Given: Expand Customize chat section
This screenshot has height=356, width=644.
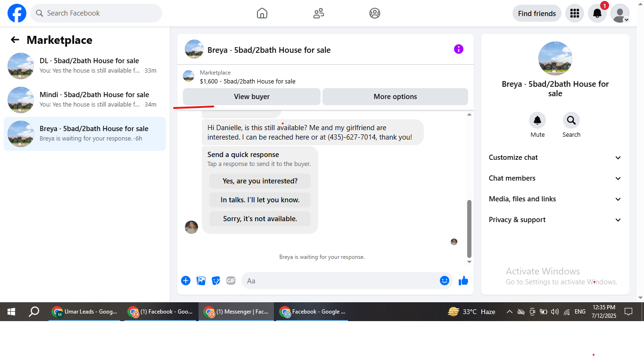Looking at the screenshot, I should click(555, 157).
